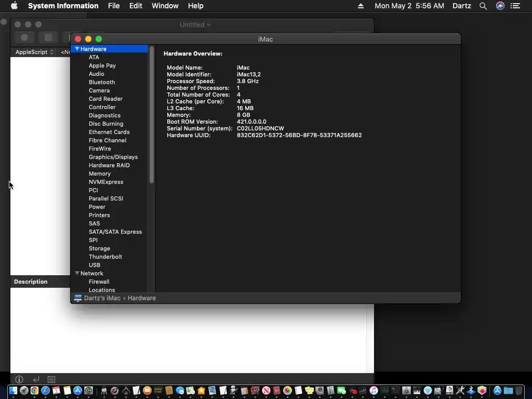Open Home app house icon
This screenshot has width=532, height=399.
201,391
